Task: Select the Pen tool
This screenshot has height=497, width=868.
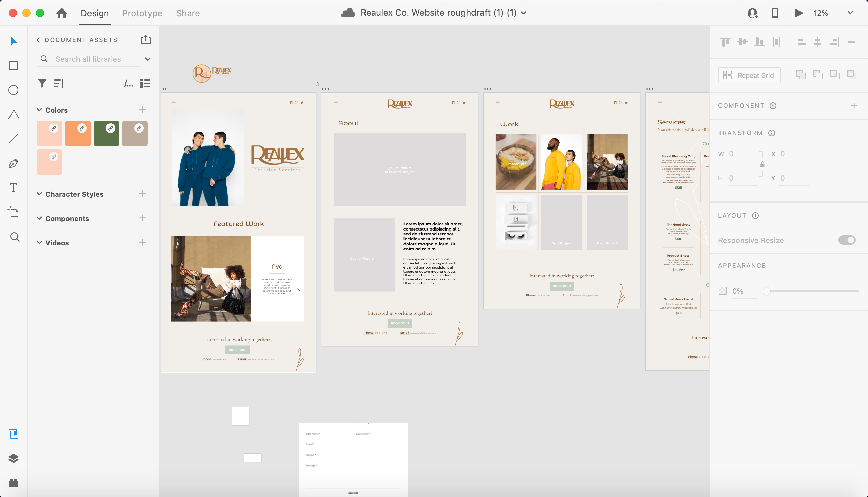Action: [13, 163]
